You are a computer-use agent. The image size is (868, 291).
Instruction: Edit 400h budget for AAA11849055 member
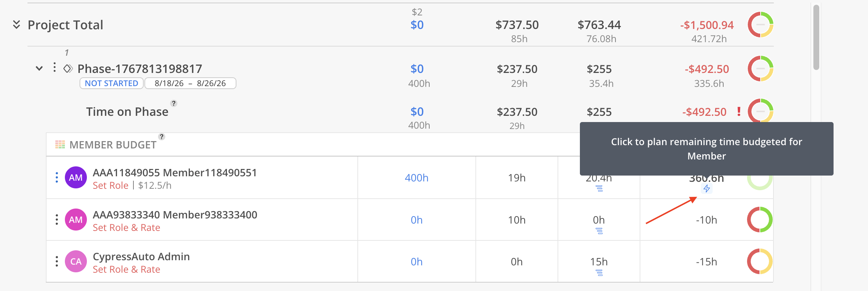click(416, 178)
